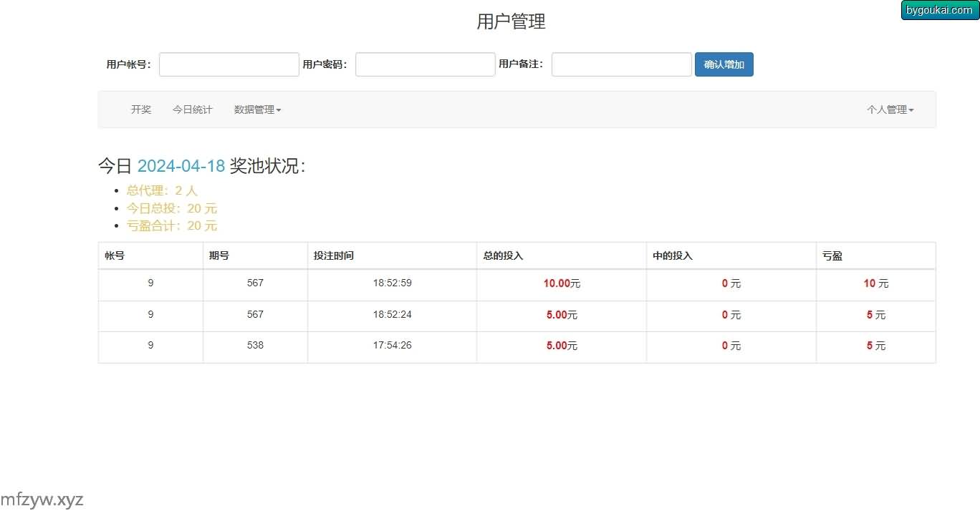The height and width of the screenshot is (511, 980).
Task: Select the 用户备注 input field
Action: pyautogui.click(x=621, y=64)
